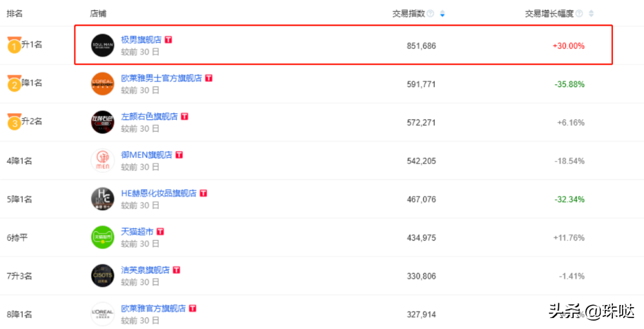Click the 左颜右色旗舰店 store logo
The image size is (644, 329).
(102, 122)
